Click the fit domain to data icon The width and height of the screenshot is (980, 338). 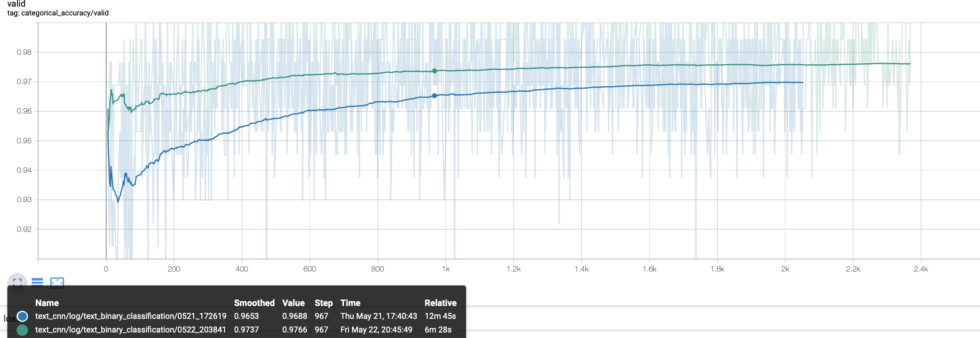[57, 283]
